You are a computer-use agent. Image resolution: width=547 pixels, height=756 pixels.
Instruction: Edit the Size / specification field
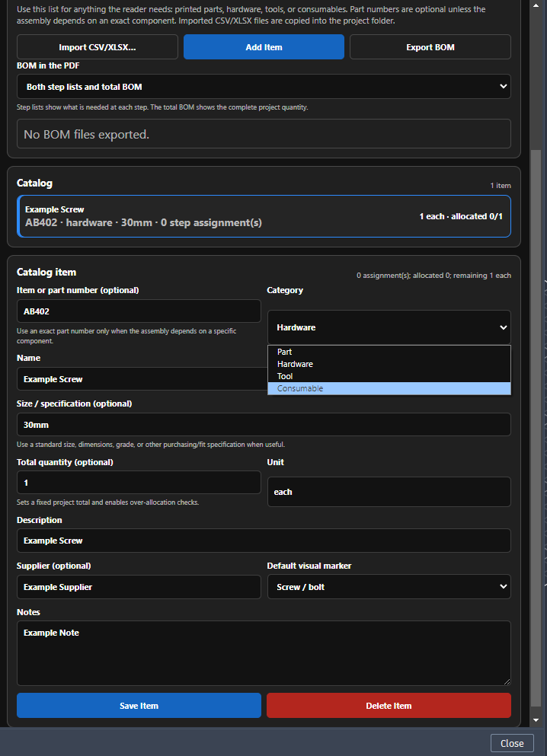pos(264,425)
